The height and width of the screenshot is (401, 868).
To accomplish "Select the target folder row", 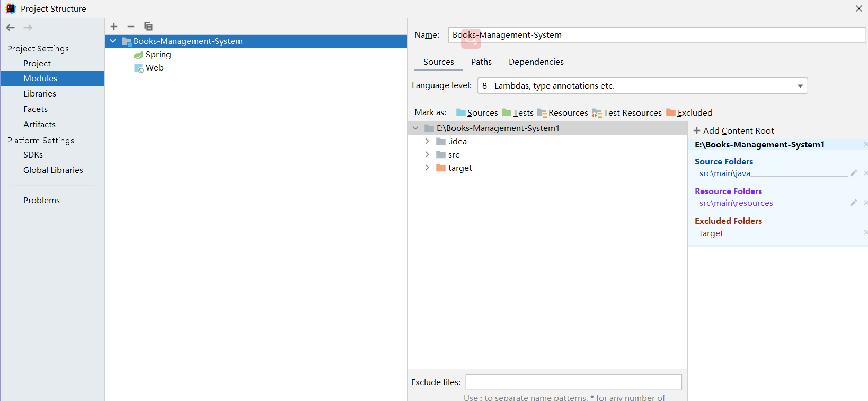I will pos(547,168).
